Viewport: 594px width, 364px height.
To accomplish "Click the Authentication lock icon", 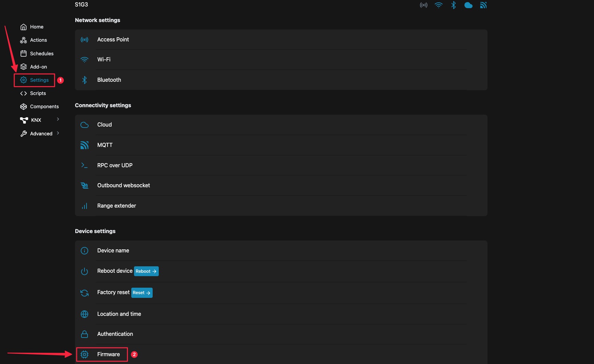I will tap(84, 334).
